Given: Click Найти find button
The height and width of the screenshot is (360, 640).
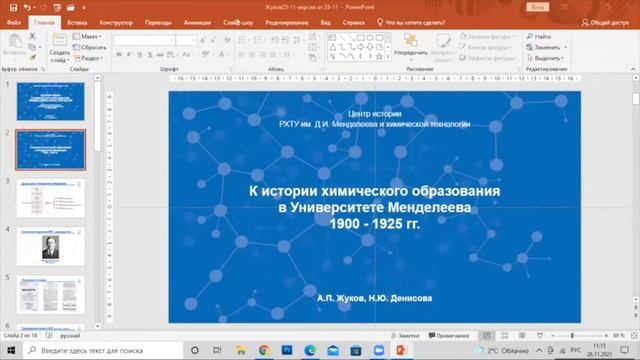Looking at the screenshot, I should click(539, 37).
